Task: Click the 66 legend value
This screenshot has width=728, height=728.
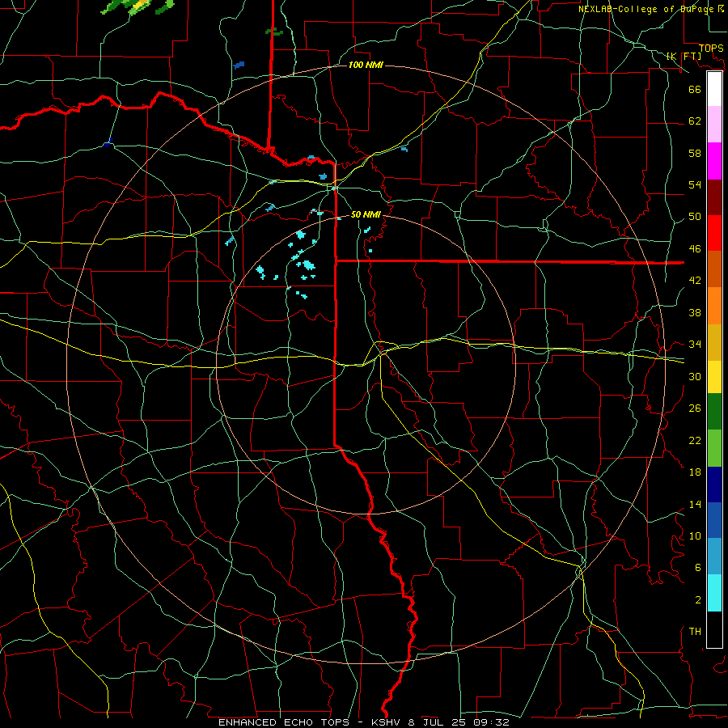Action: click(x=695, y=89)
